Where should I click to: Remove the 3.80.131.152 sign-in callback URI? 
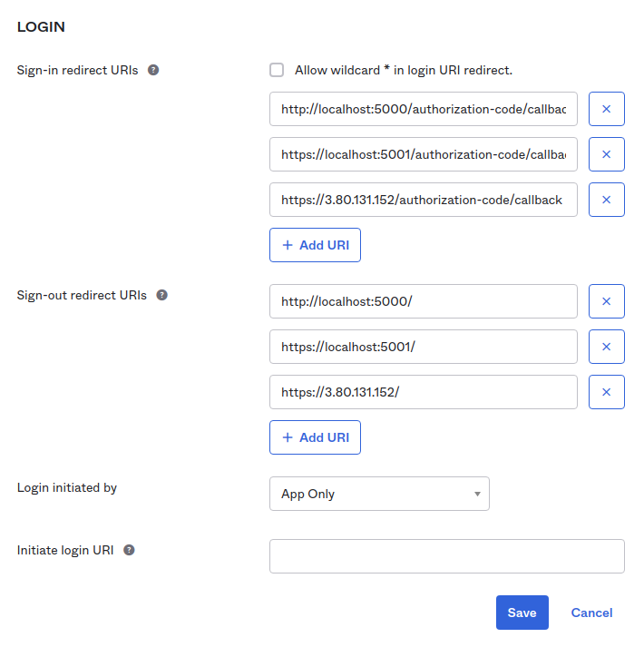[x=606, y=200]
